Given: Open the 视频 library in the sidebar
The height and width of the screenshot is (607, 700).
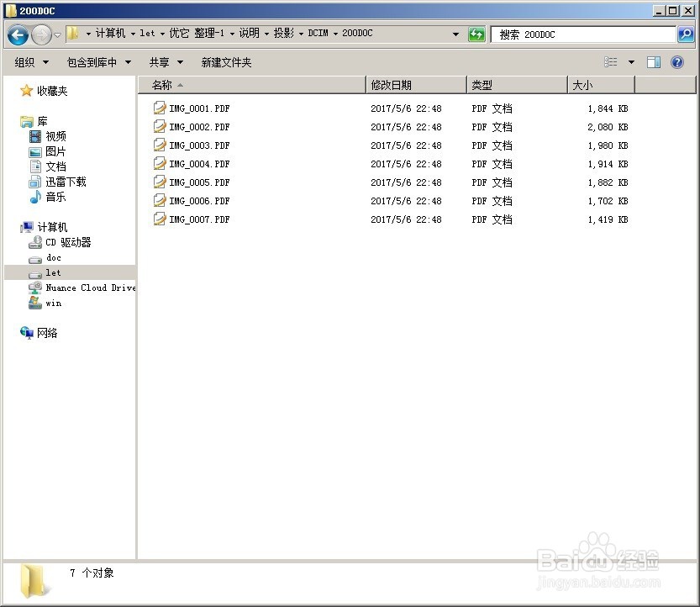Looking at the screenshot, I should coord(55,136).
